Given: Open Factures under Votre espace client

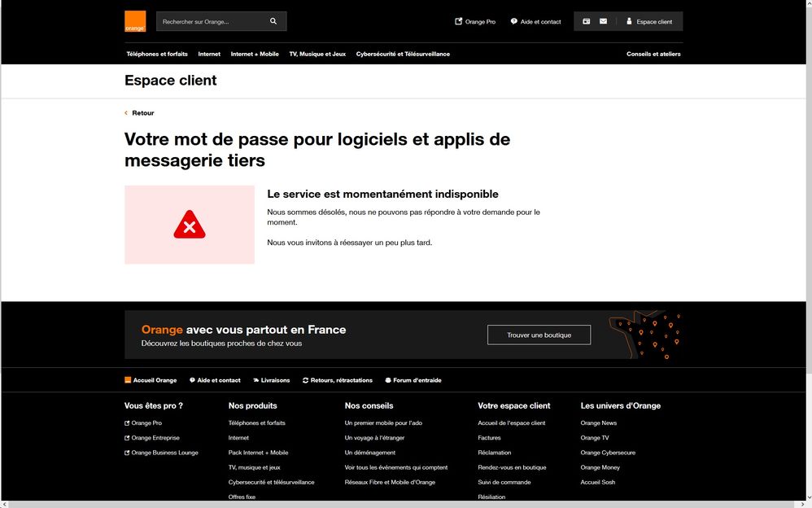Looking at the screenshot, I should 489,437.
